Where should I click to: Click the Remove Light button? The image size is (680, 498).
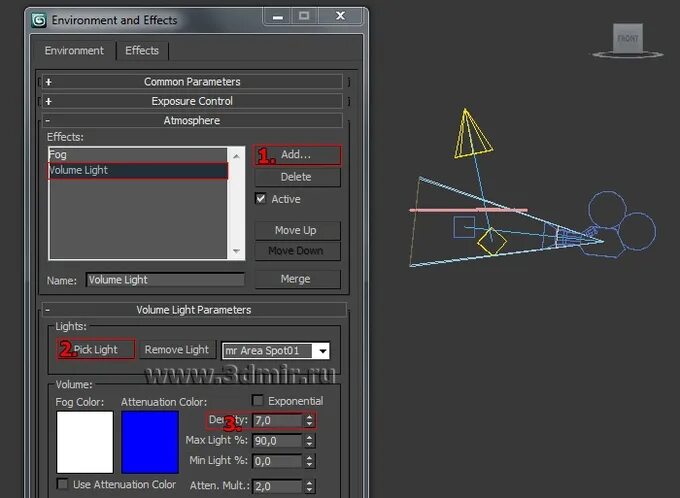point(177,350)
